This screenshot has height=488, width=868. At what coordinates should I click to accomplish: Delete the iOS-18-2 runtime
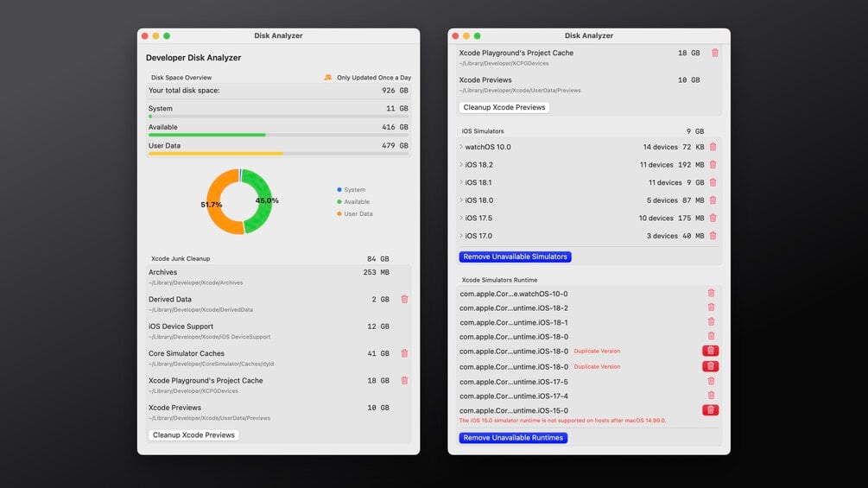[711, 307]
